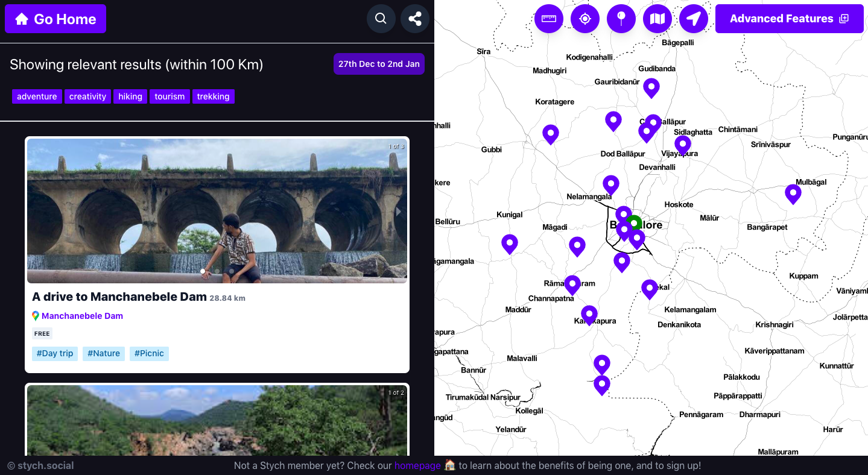This screenshot has height=475, width=868.
Task: Click the Go Home button
Action: 55,19
